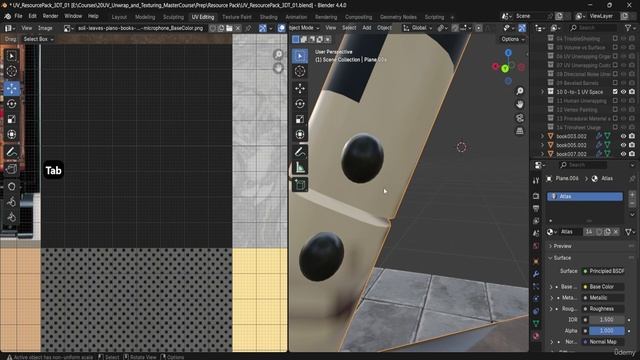Hide book005.002 in viewport

(x=623, y=145)
